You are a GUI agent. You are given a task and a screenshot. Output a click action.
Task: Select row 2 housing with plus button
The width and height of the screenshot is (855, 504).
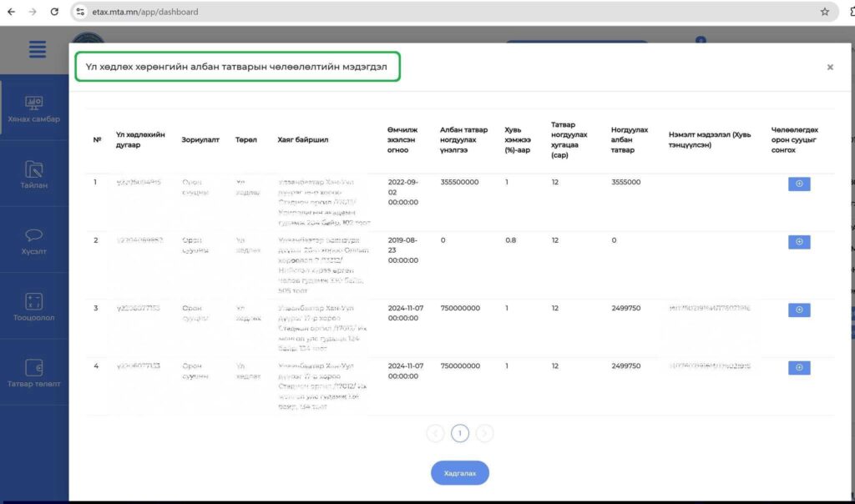[x=799, y=242]
